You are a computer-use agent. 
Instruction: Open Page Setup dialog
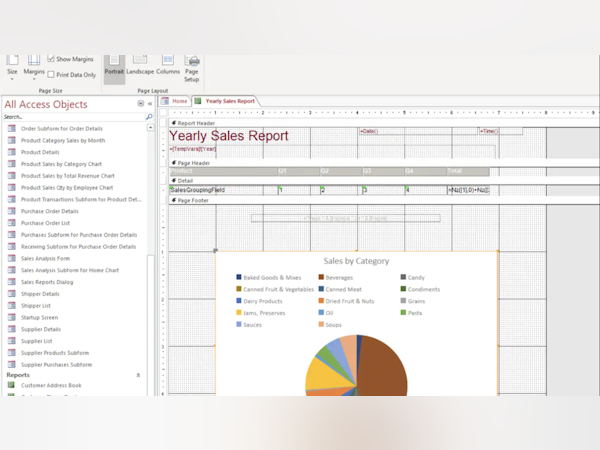(x=192, y=69)
